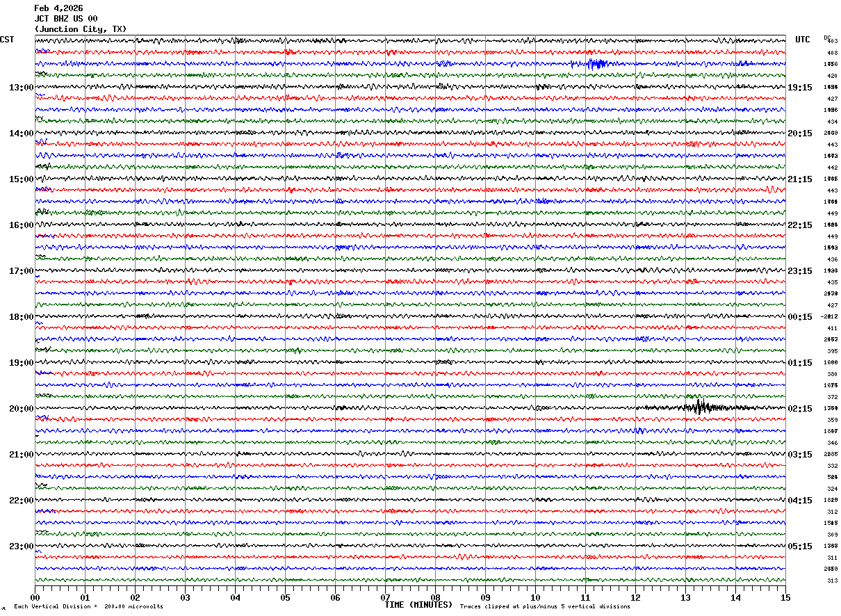The height and width of the screenshot is (616, 841).
Task: Select the 14:00 CST row label
Action: coord(21,133)
